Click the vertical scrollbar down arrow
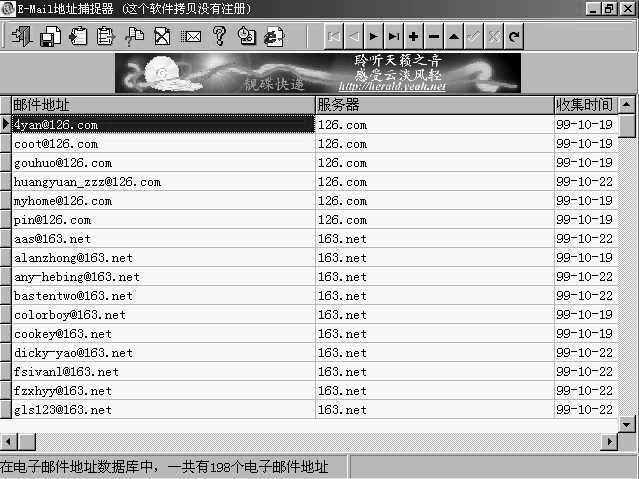Image resolution: width=639 pixels, height=479 pixels. coord(627,424)
